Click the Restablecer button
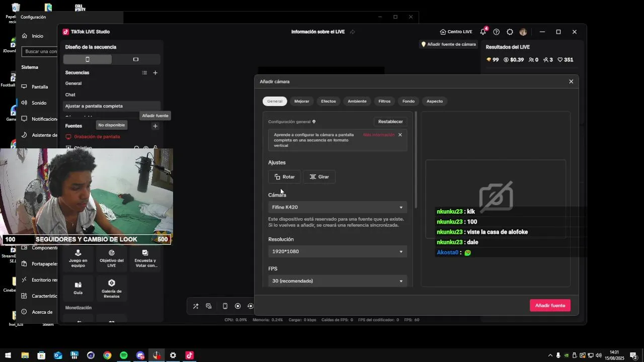This screenshot has height=362, width=644. [390, 122]
